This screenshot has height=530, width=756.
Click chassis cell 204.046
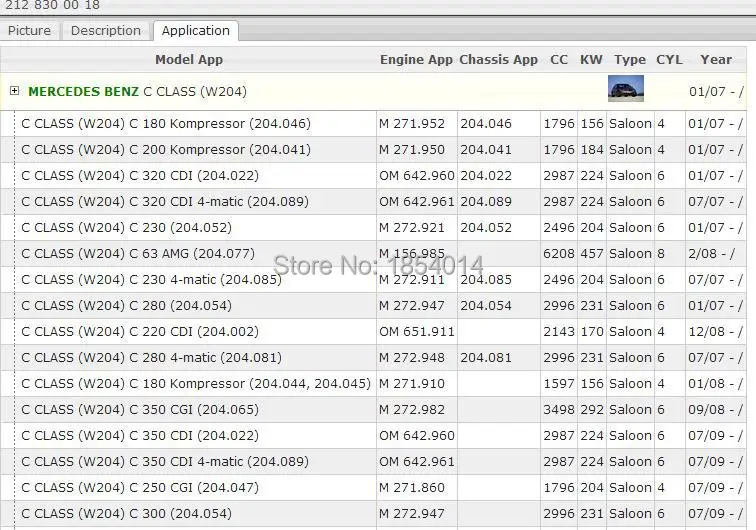[x=486, y=124]
